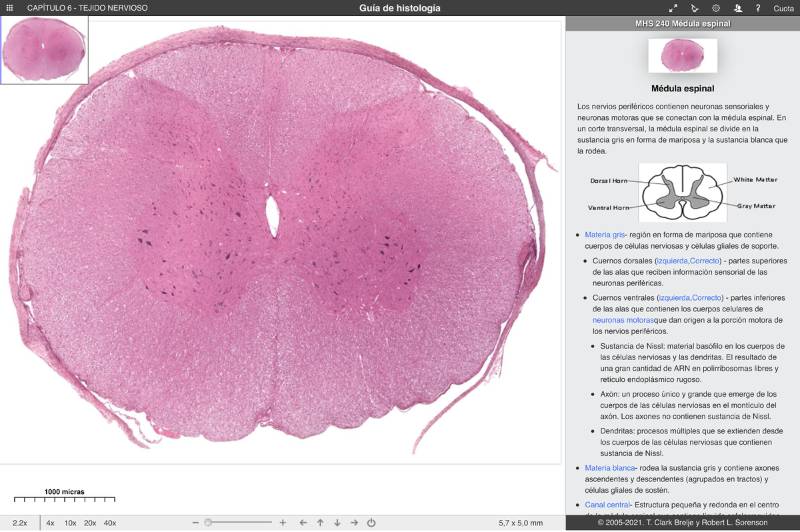Click slide thumbnail in the side panel
Viewport: 800px width, 532px height.
(x=683, y=55)
